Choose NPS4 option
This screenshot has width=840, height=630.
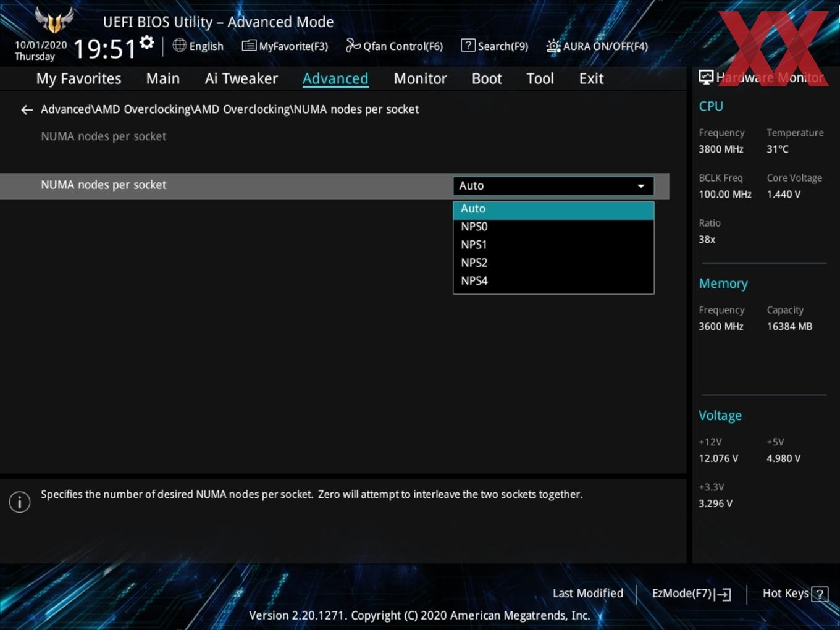553,280
